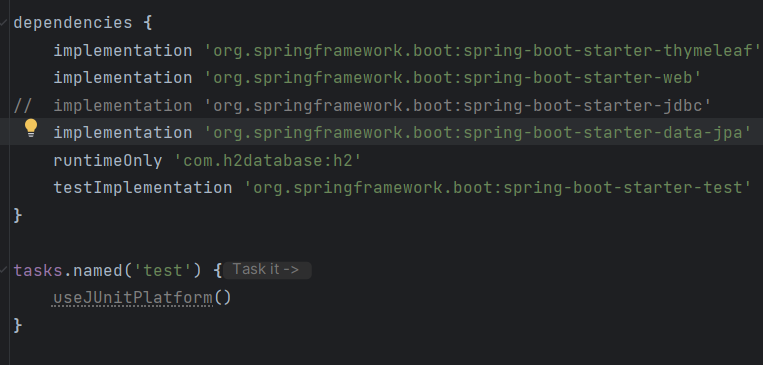Viewport: 763px width, 365px height.
Task: Click the spring-boot-starter-thymeleaf dependency string
Action: point(483,50)
